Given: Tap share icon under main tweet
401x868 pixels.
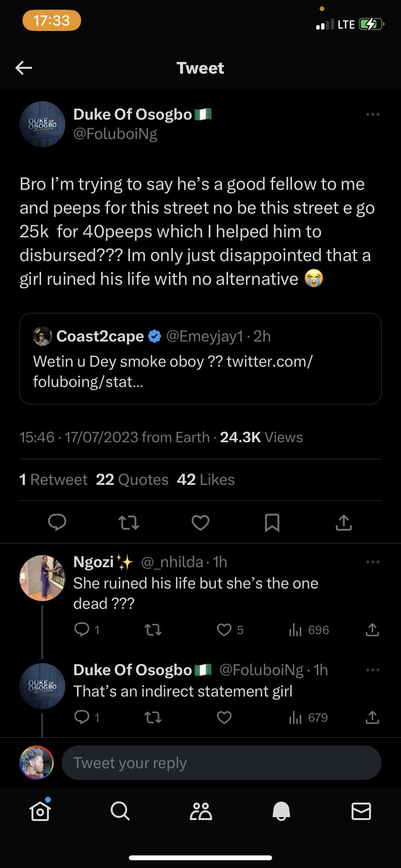Looking at the screenshot, I should click(343, 522).
